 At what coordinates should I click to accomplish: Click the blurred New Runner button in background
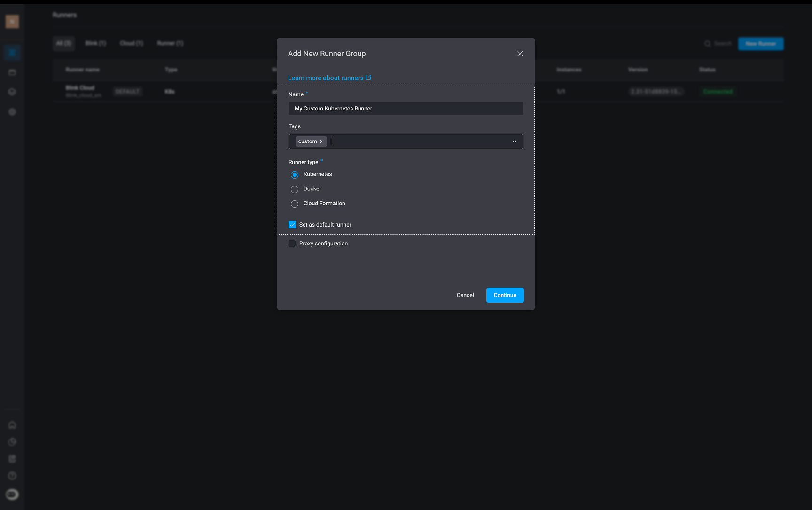(x=761, y=44)
